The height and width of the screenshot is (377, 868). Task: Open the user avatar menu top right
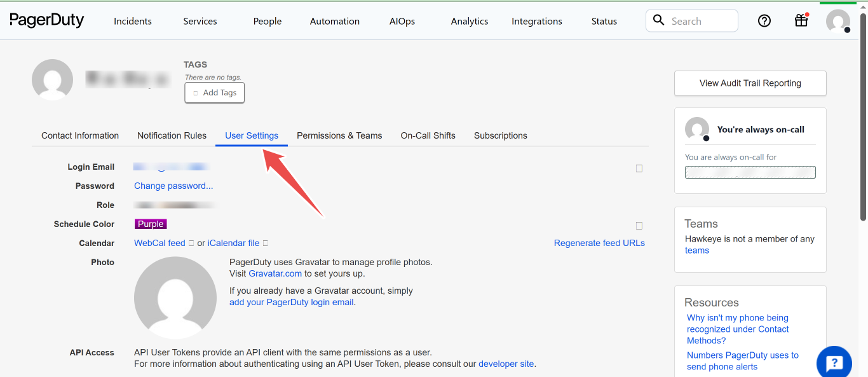[838, 21]
